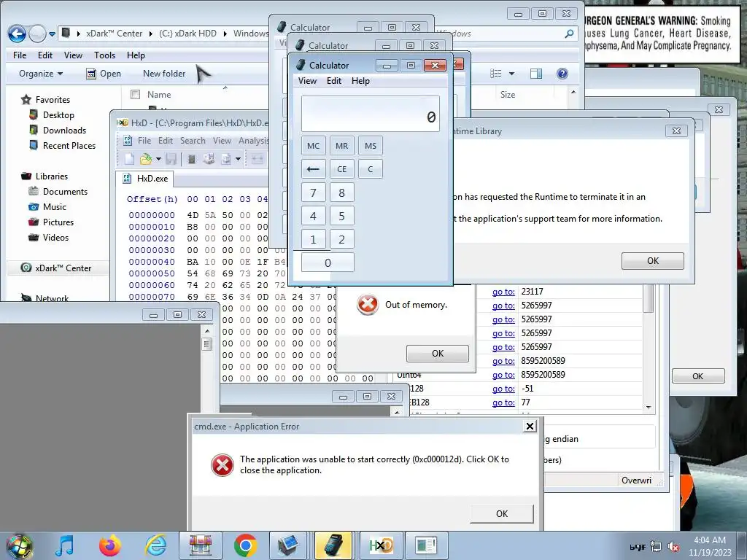The height and width of the screenshot is (560, 747).
Task: Click the front Calculator title bar icon
Action: click(301, 65)
